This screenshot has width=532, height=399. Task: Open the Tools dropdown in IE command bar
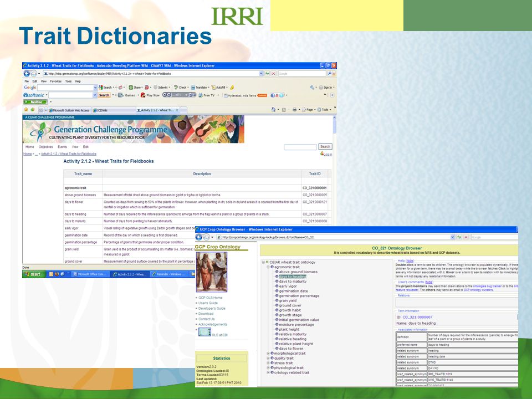coord(324,110)
